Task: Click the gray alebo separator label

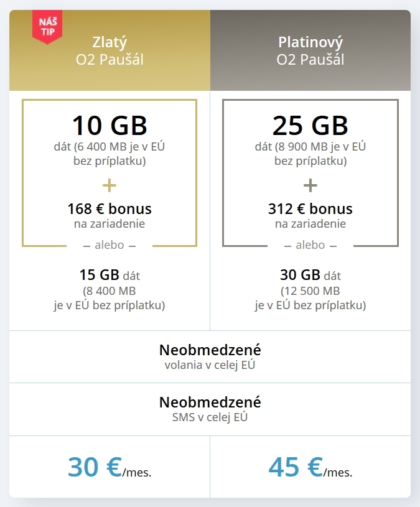Action: 310,245
